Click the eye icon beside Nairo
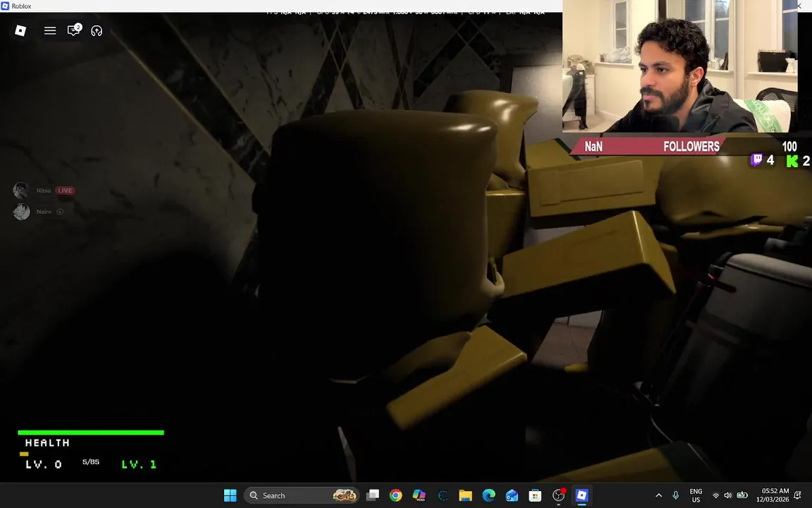Viewport: 812px width, 508px height. [60, 212]
